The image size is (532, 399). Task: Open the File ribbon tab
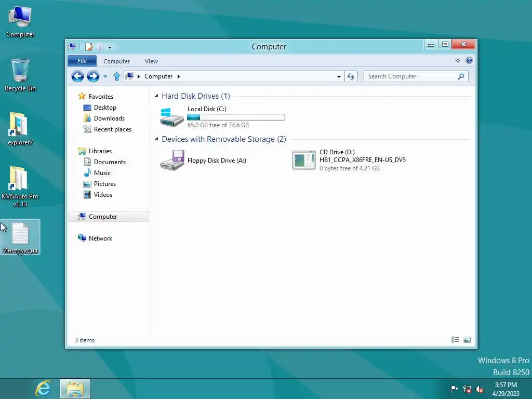(82, 61)
